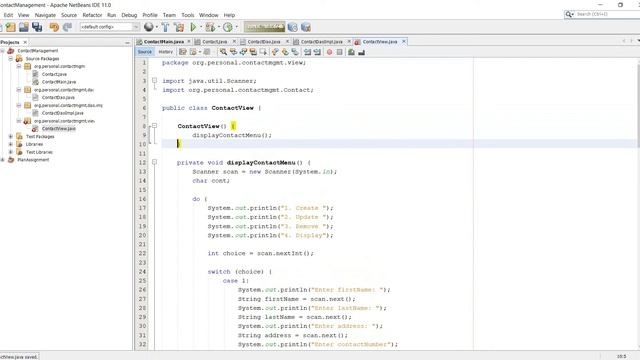Open the Back icon's dropdown arrow in the editor toolbar
The width and height of the screenshot is (640, 360).
[x=200, y=52]
